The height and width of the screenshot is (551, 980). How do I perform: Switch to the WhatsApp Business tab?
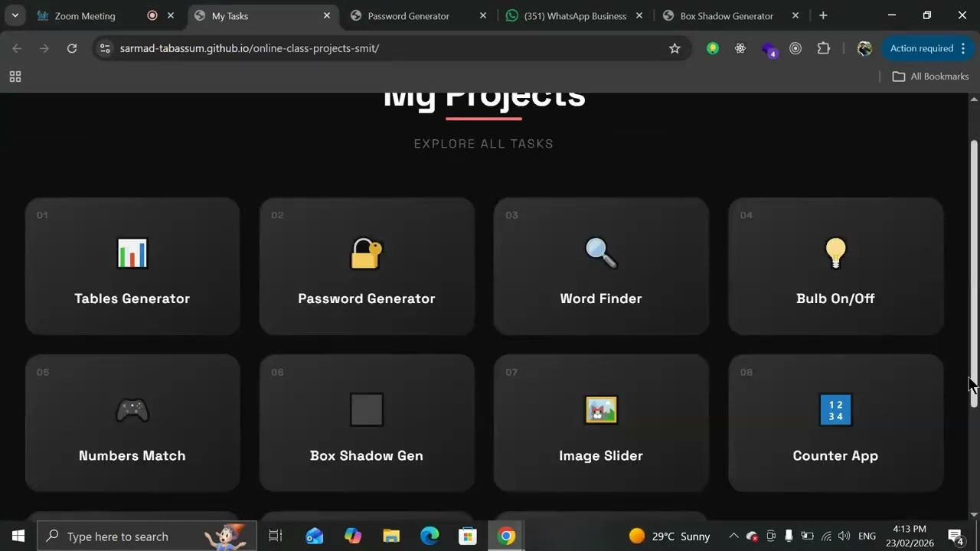coord(575,15)
